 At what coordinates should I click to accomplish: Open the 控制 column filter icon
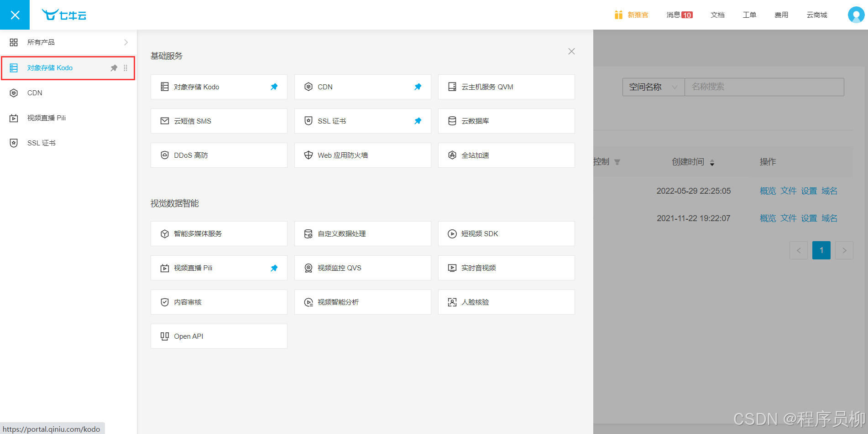pyautogui.click(x=617, y=162)
